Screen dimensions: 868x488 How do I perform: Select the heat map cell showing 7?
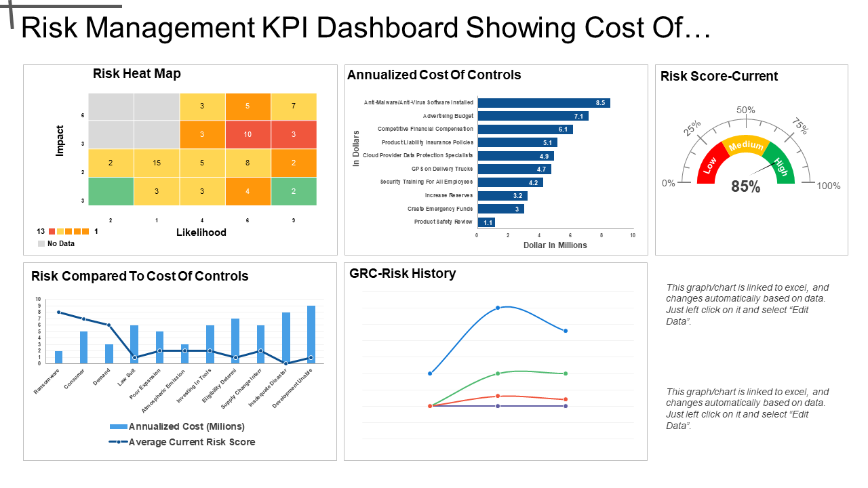pyautogui.click(x=293, y=106)
